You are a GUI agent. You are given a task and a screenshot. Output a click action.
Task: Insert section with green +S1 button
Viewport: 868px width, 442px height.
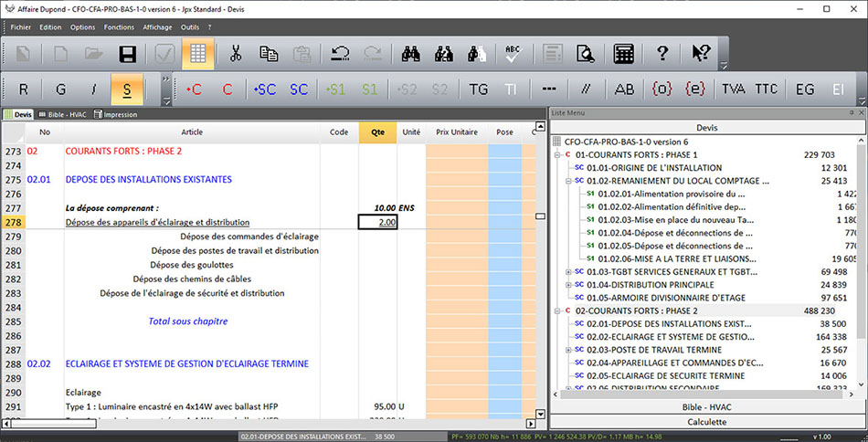tap(336, 89)
